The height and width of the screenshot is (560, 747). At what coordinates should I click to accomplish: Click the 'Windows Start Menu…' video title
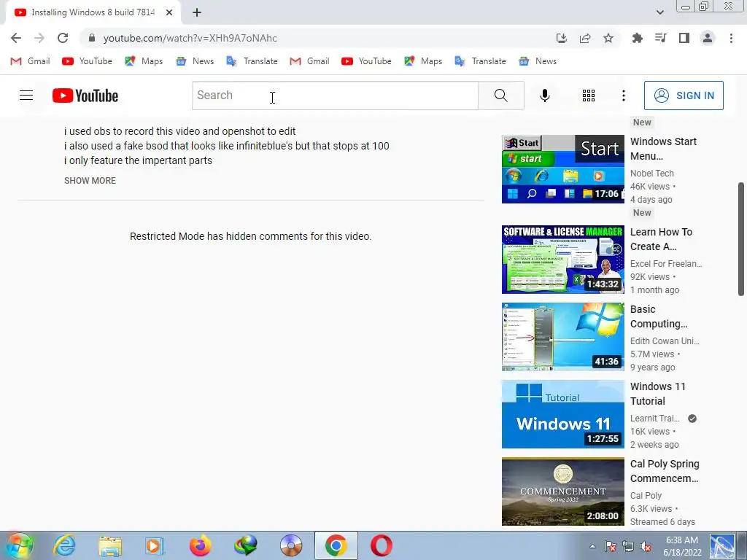pyautogui.click(x=663, y=149)
